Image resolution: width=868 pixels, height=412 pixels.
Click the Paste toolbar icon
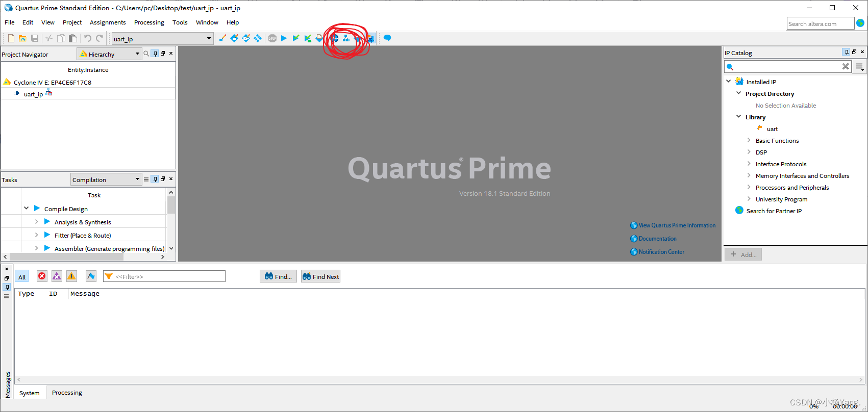[73, 38]
